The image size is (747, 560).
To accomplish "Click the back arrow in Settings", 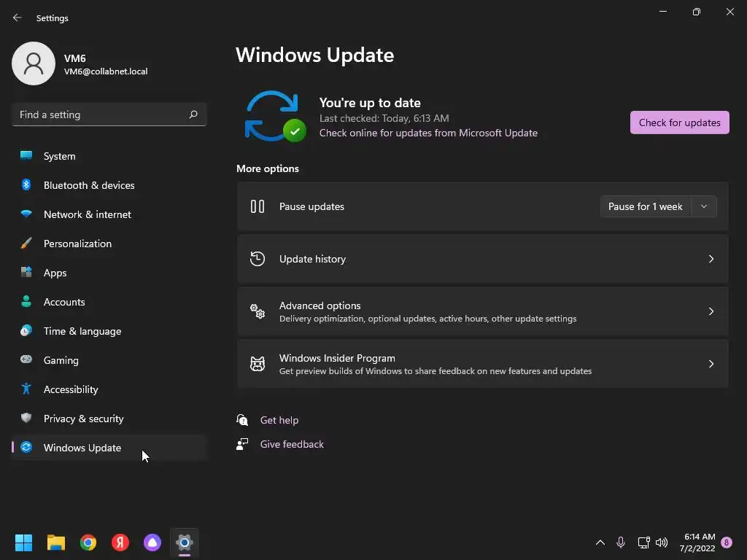I will click(18, 17).
